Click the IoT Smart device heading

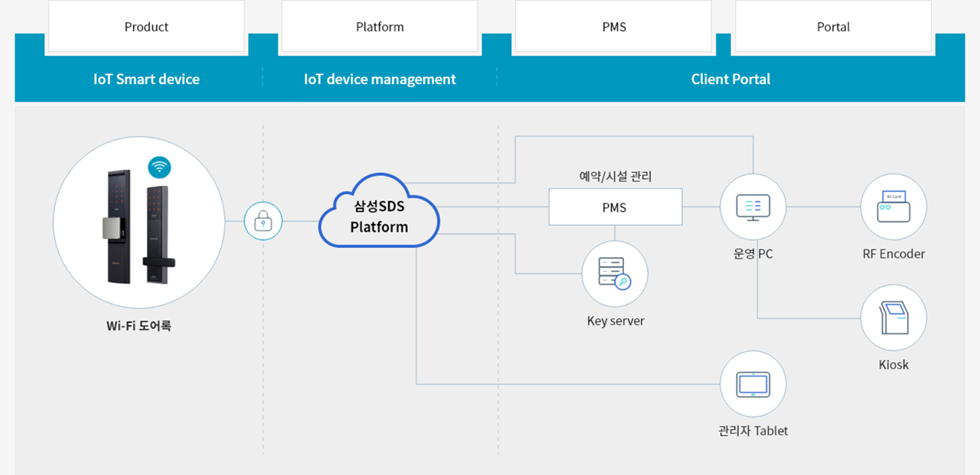(146, 79)
